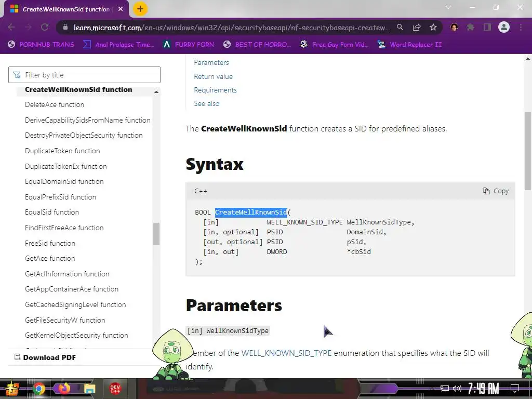The image size is (532, 399).
Task: Open GetFileSecurityW function page
Action: click(65, 320)
